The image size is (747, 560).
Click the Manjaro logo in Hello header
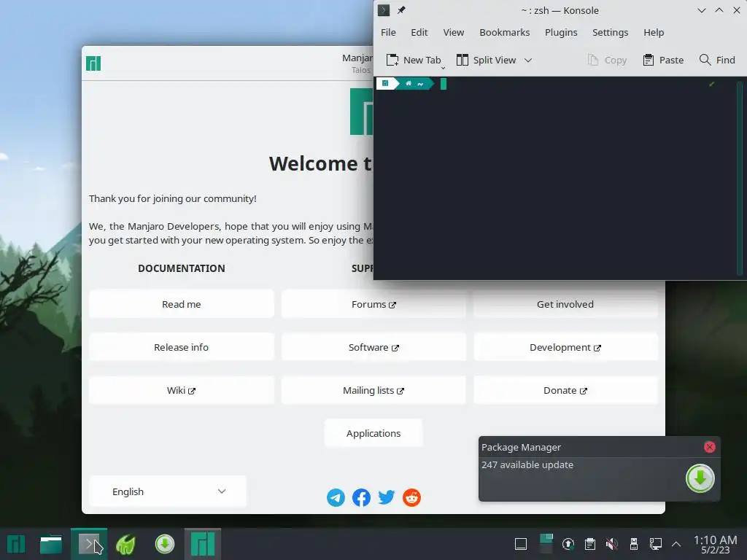point(93,63)
